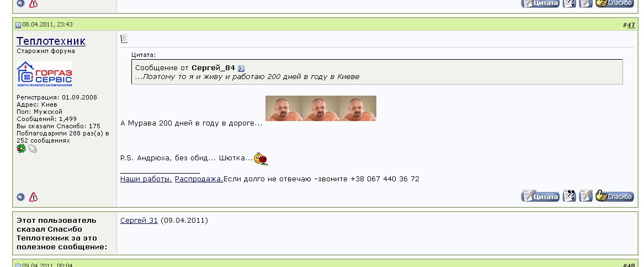Click the ГОРГАЗ СЕРВИС avatar image
The image size is (644, 267).
pos(44,74)
